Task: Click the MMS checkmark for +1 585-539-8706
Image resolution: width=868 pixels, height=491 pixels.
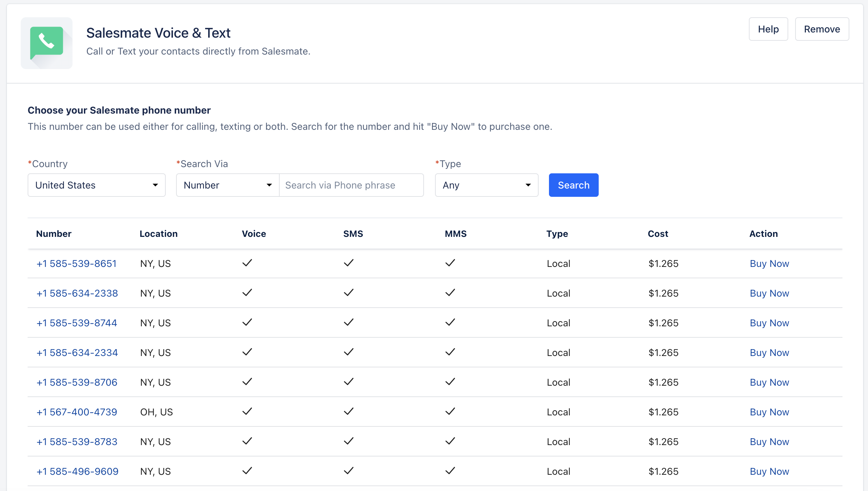Action: [450, 382]
